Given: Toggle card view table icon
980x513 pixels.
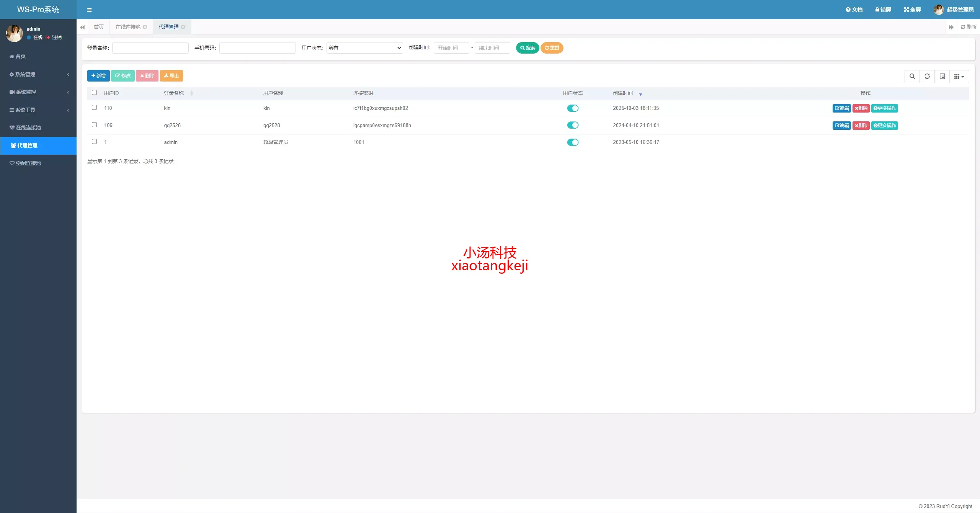Looking at the screenshot, I should pos(942,77).
